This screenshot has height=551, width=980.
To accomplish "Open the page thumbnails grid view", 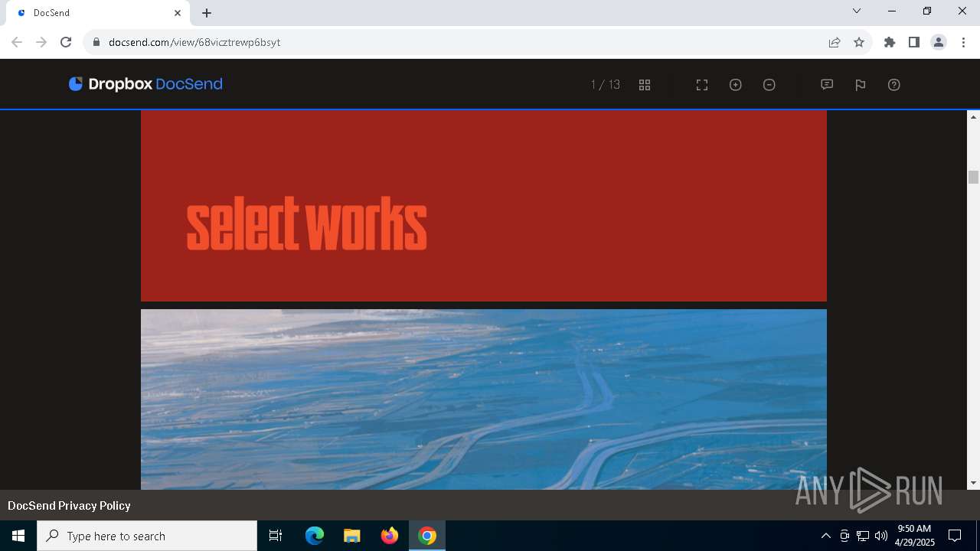I will pyautogui.click(x=645, y=85).
